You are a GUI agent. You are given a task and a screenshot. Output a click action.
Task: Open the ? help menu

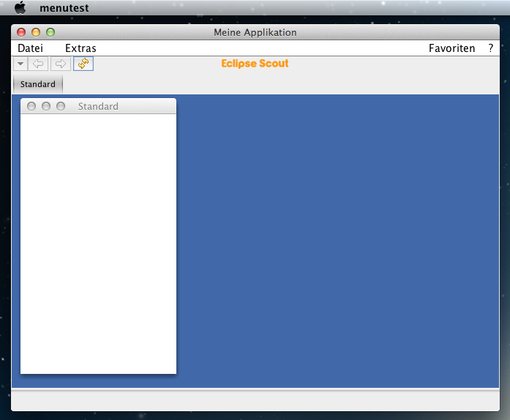pos(491,48)
